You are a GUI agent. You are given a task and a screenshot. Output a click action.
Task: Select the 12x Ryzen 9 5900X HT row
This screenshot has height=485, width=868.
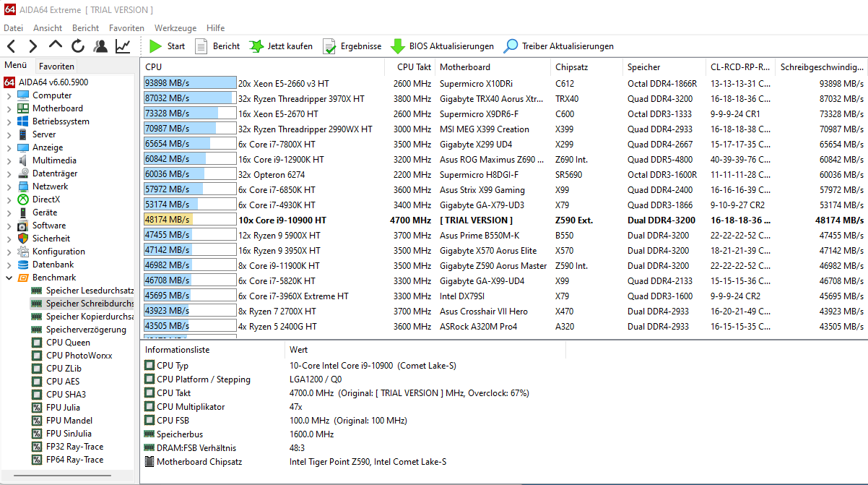(x=504, y=235)
